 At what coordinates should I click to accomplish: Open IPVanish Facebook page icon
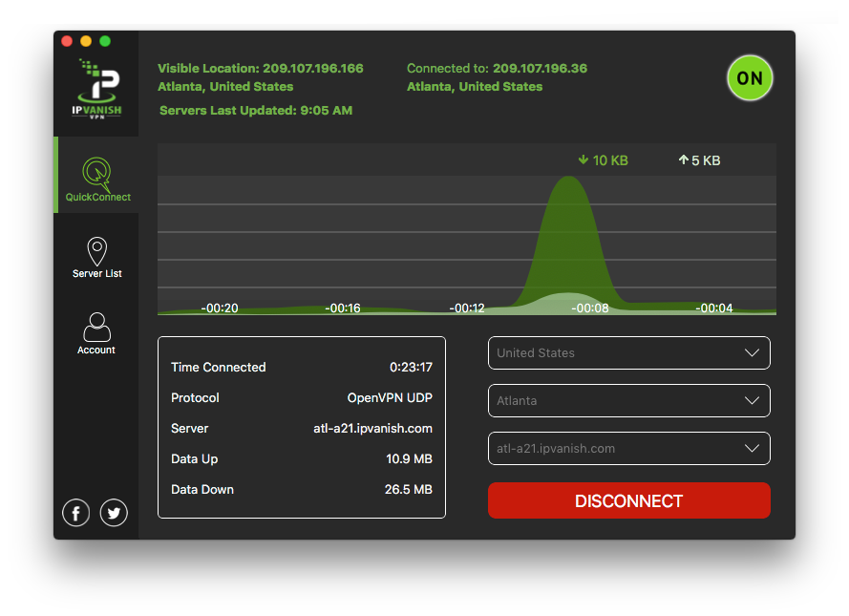coord(75,513)
